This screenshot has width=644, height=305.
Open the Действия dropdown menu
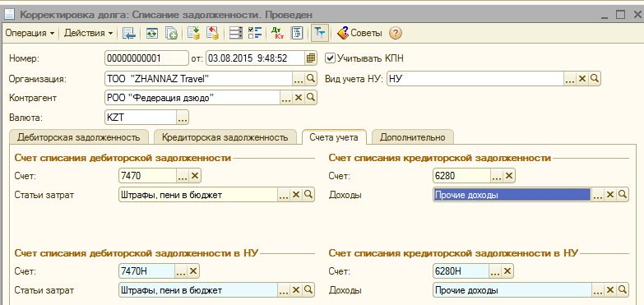(88, 33)
